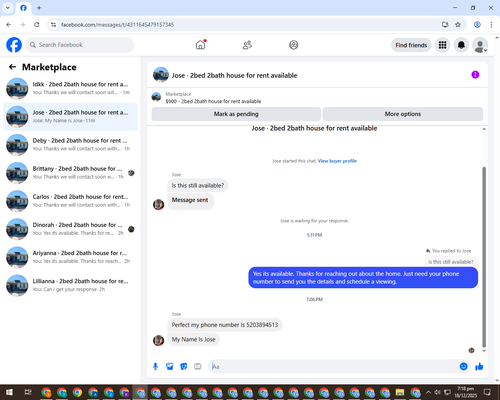Image resolution: width=500 pixels, height=400 pixels.
Task: Open the Windows notification center
Action: (487, 392)
